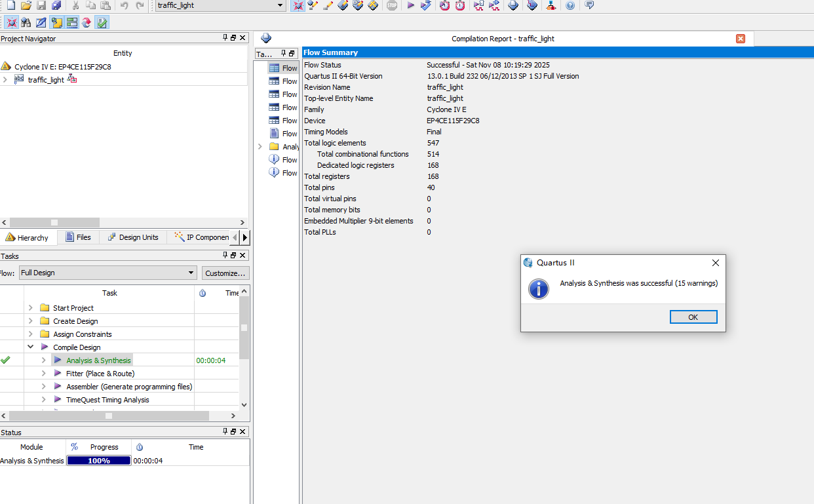Click OK in the Quartus II dialog
Image resolution: width=814 pixels, height=504 pixels.
coord(693,317)
